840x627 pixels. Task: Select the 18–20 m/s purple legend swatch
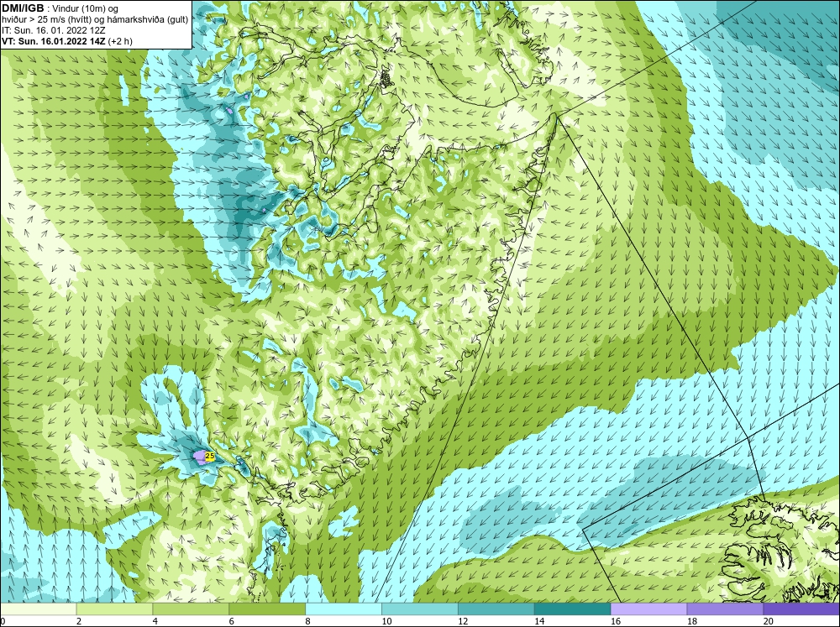(x=726, y=609)
